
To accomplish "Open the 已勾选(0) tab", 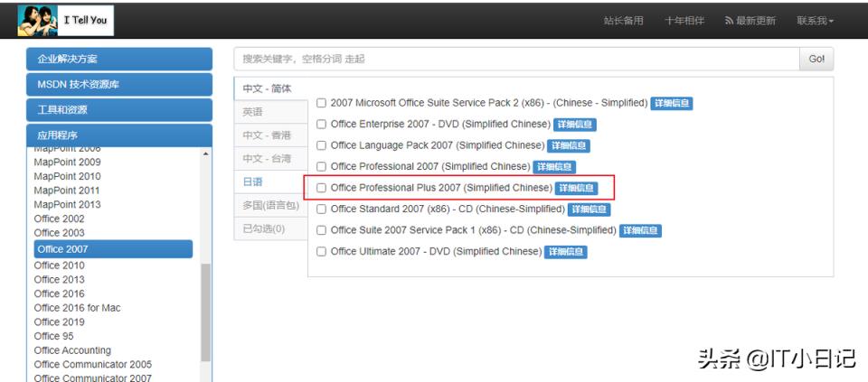I will 271,228.
